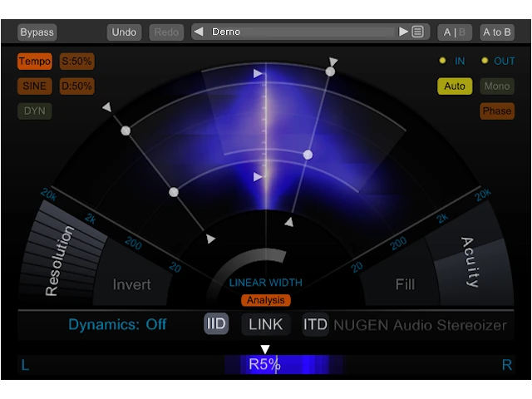532x399 pixels.
Task: Select the upper-left node handle
Action: coord(126,131)
